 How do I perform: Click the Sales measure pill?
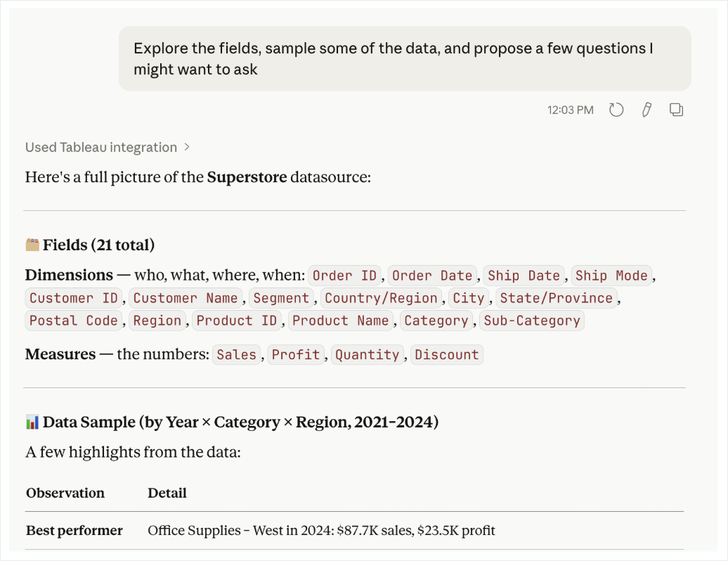pos(236,354)
